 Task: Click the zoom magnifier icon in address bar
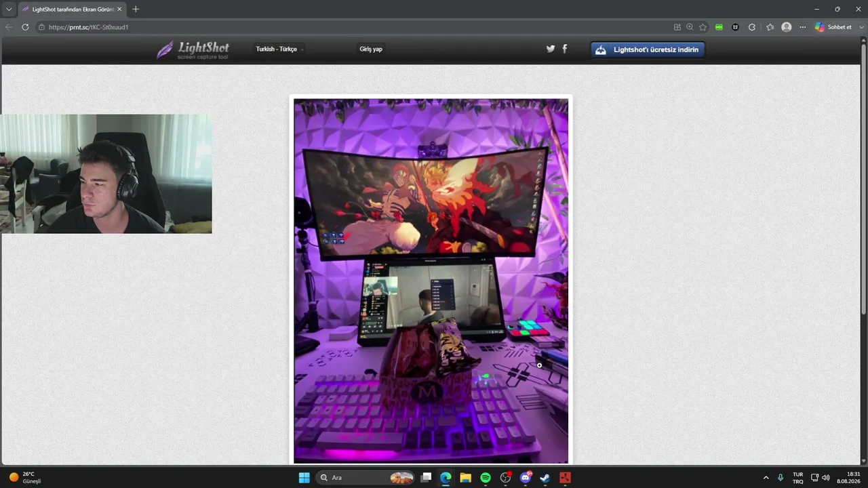click(690, 27)
